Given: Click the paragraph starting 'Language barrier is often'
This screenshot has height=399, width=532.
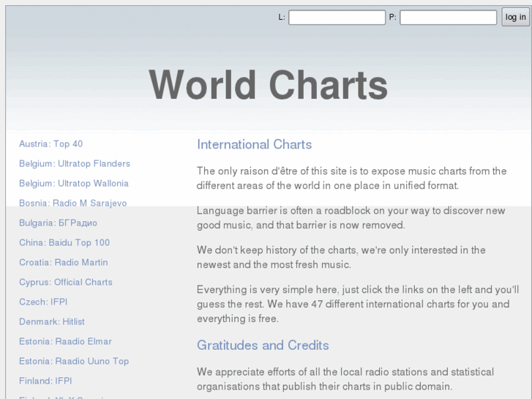Looking at the screenshot, I should point(351,217).
